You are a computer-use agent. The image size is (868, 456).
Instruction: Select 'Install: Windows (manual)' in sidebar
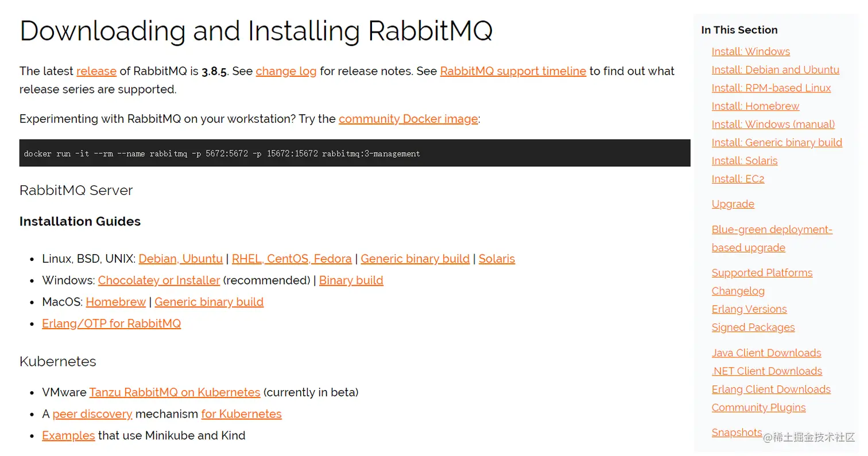[x=773, y=124]
